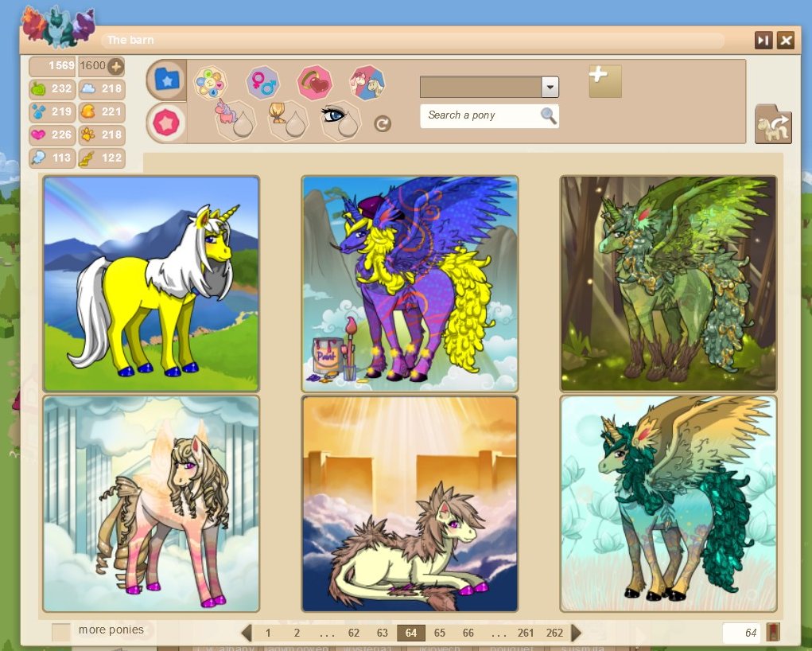Select the golden lightning stat 122

tap(102, 158)
